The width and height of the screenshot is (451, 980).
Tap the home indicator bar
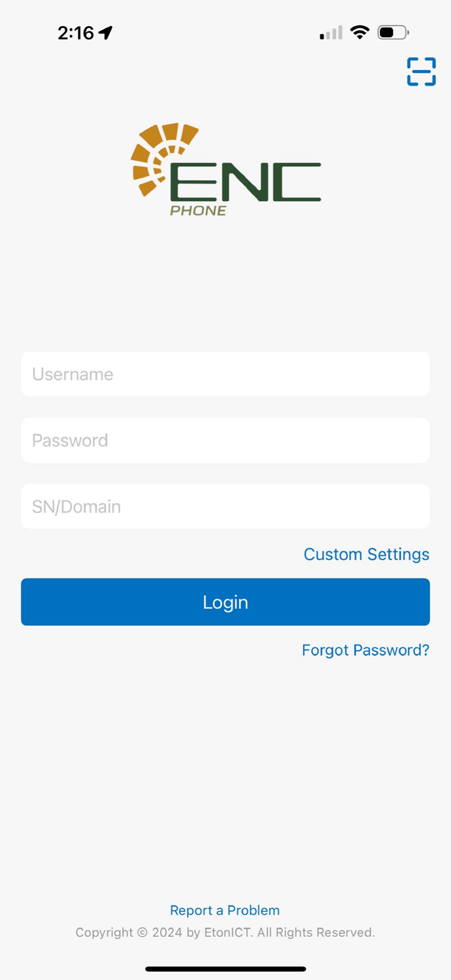[x=225, y=969]
